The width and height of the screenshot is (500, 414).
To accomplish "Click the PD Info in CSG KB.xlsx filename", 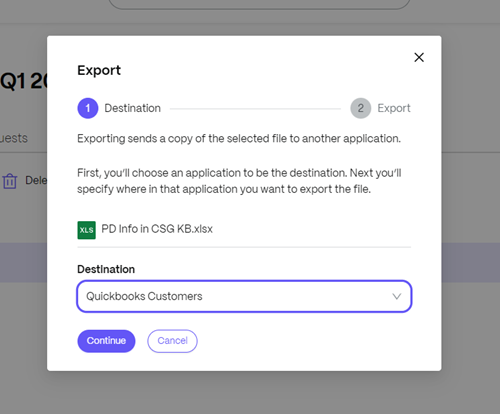I will tap(157, 229).
